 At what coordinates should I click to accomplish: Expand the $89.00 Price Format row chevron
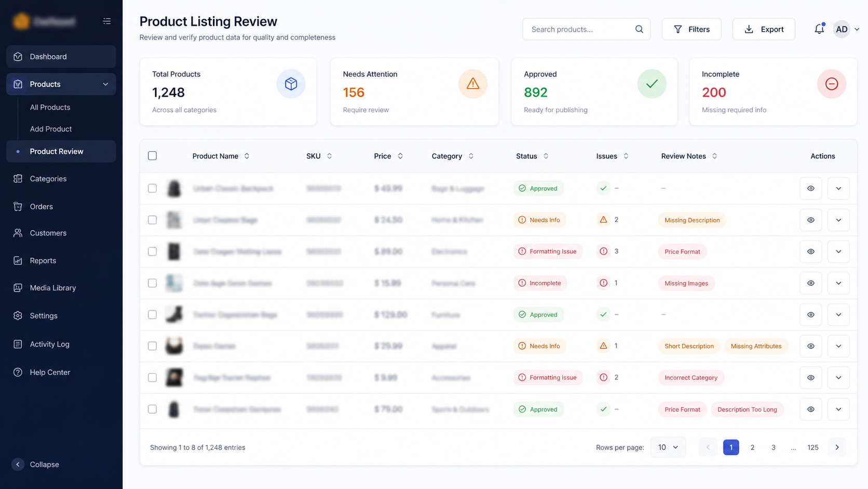(x=838, y=252)
